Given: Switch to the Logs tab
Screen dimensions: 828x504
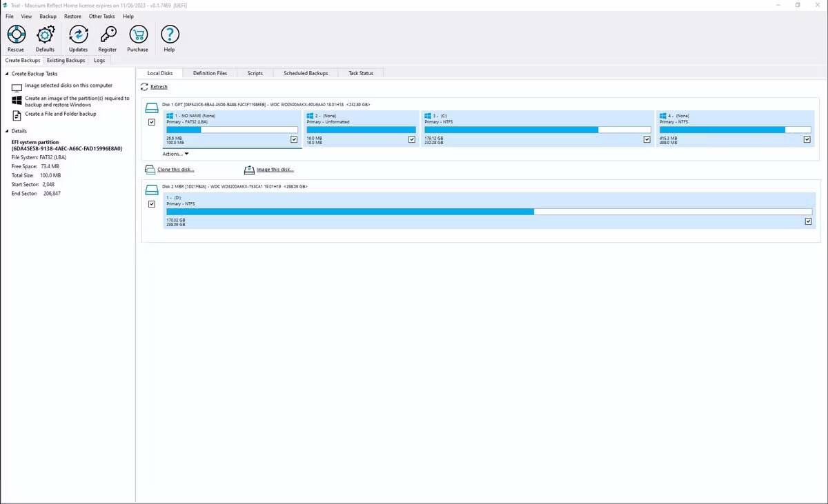Looking at the screenshot, I should tap(99, 61).
